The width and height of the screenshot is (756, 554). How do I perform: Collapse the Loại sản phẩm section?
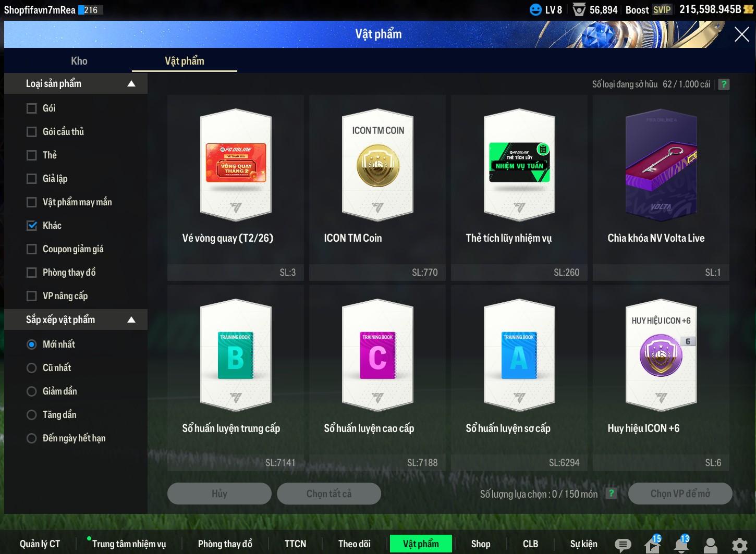coord(131,84)
